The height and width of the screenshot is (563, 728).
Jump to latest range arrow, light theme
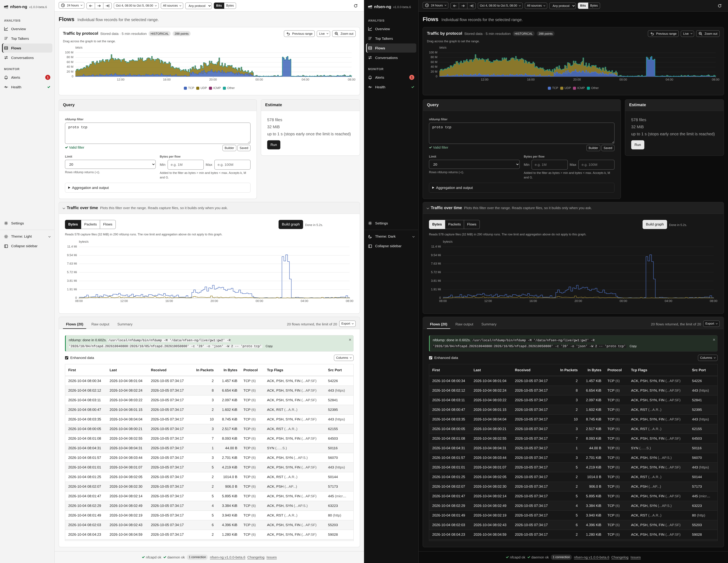point(107,6)
